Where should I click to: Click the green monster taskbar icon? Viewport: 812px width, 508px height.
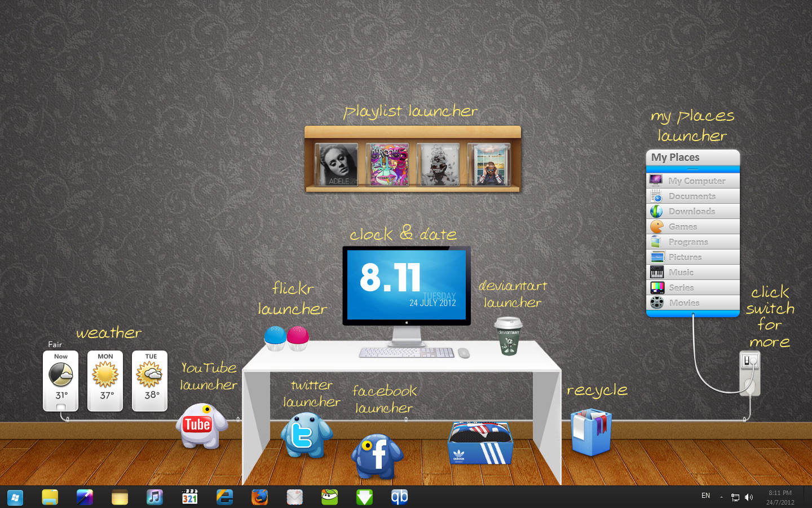[329, 497]
